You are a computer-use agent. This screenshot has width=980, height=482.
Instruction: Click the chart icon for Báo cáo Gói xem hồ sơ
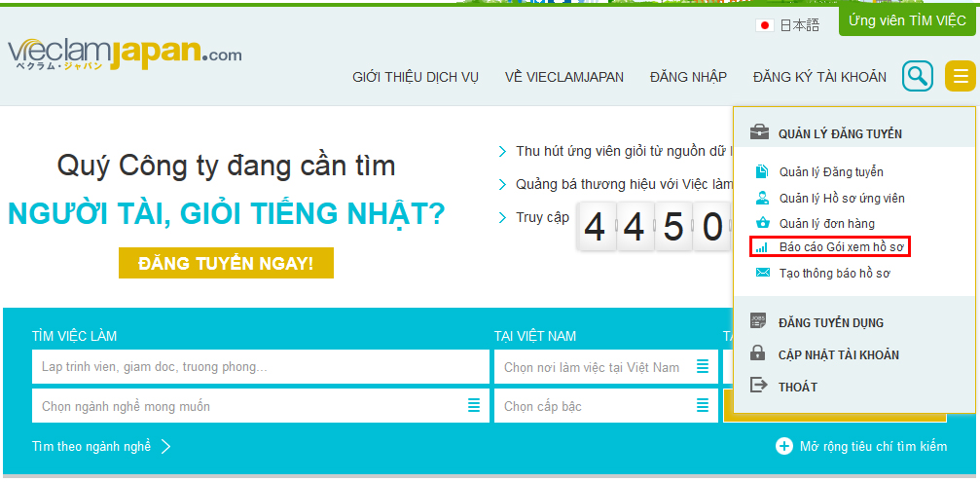(x=762, y=248)
